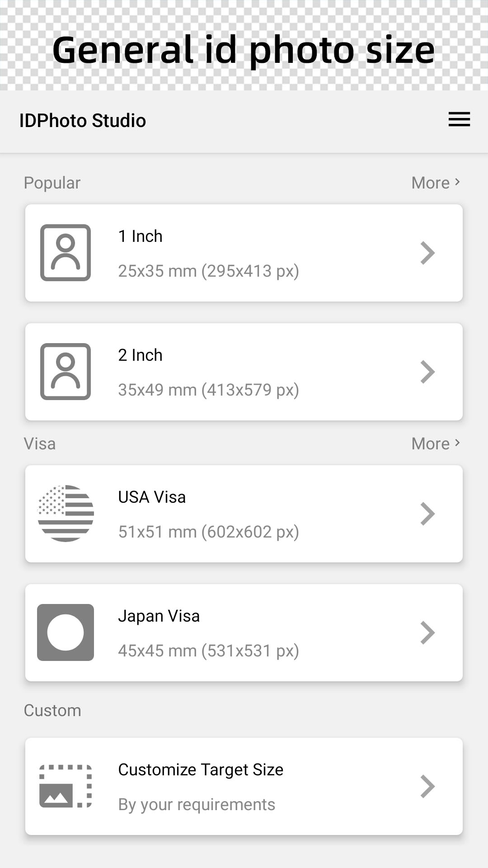Tap the 1 Inch portrait icon
488x868 pixels.
(66, 253)
